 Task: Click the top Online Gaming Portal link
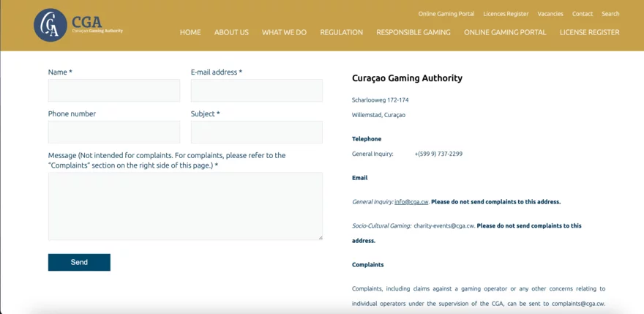point(446,14)
